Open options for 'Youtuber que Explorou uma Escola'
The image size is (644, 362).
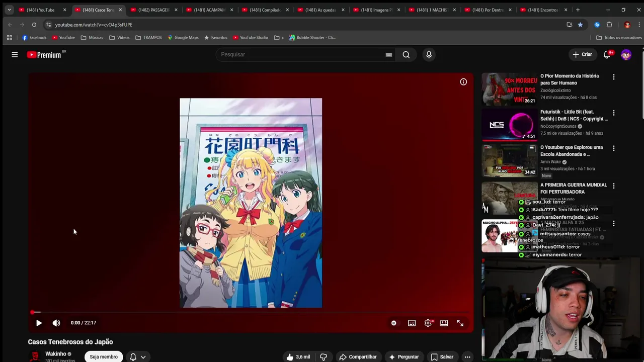613,148
